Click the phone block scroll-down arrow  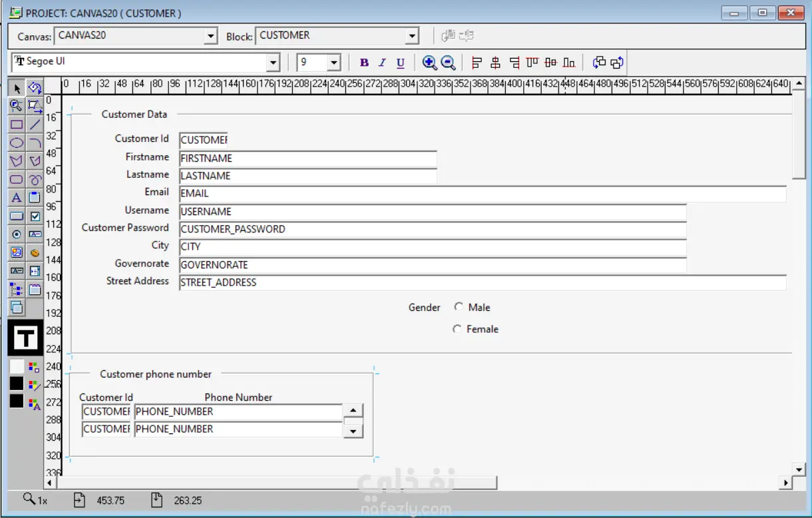(x=353, y=431)
